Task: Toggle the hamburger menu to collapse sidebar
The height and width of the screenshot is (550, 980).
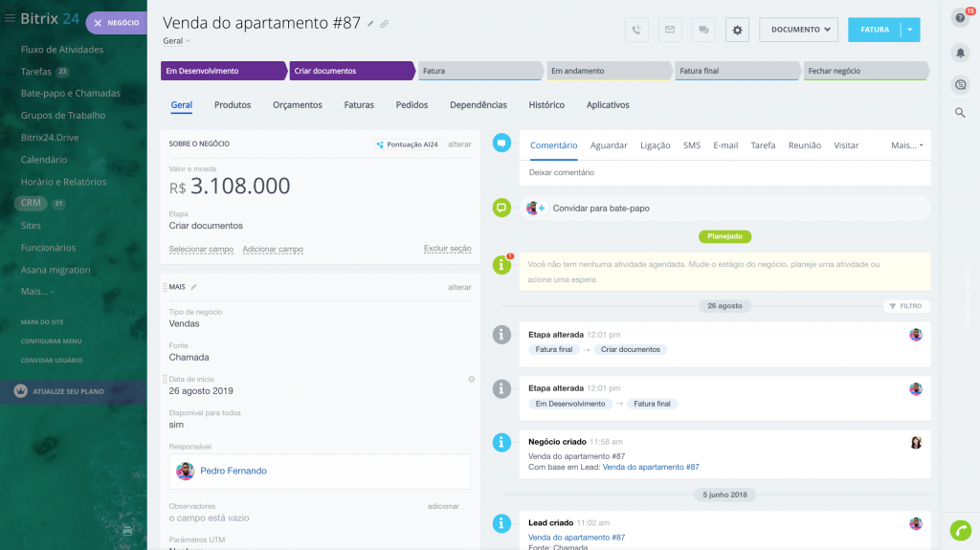Action: [11, 19]
